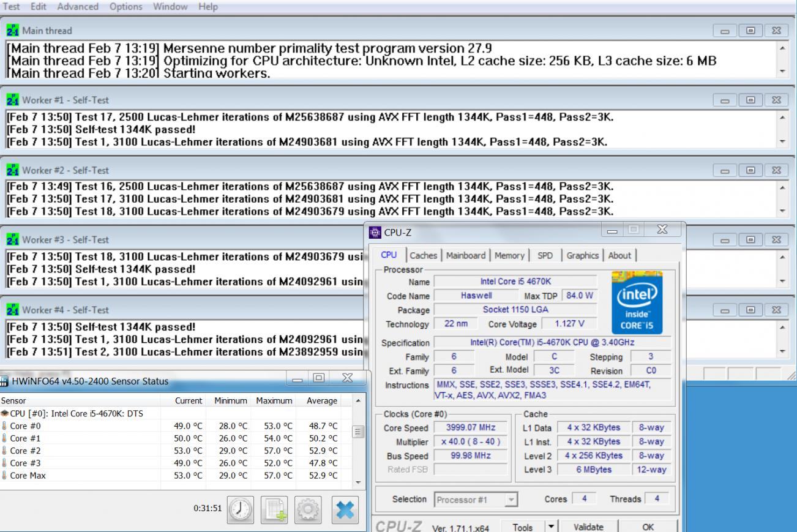
Task: Click the Maximum column header in HWiNFO
Action: 274,400
